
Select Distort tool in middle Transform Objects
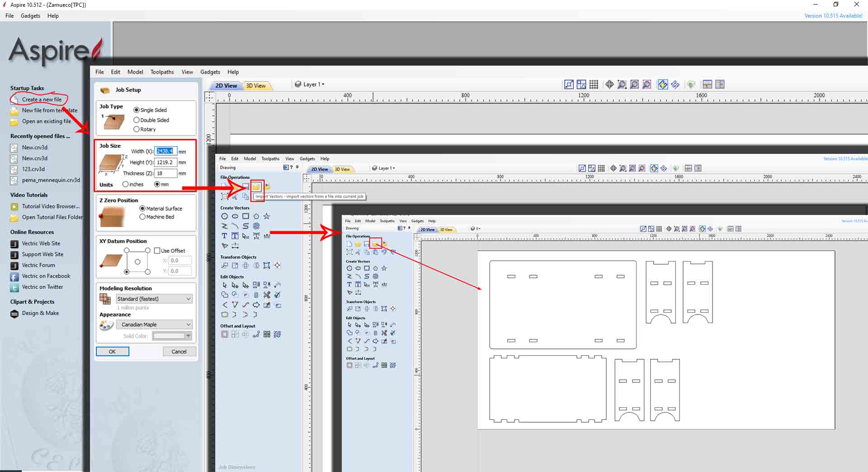(x=267, y=265)
